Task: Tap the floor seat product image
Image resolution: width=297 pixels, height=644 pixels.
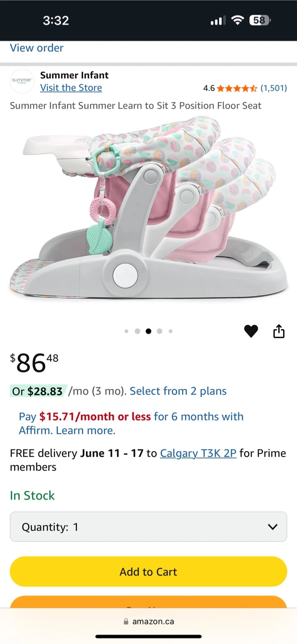Action: [148, 208]
